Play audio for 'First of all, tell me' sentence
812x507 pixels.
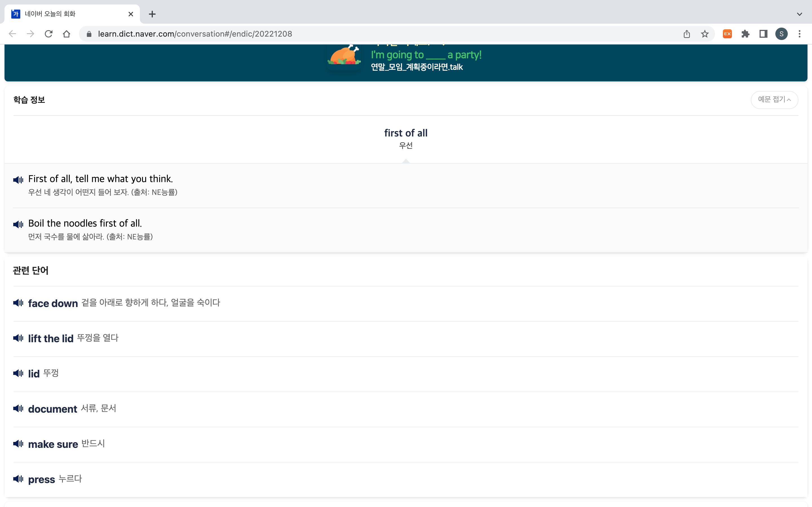18,180
